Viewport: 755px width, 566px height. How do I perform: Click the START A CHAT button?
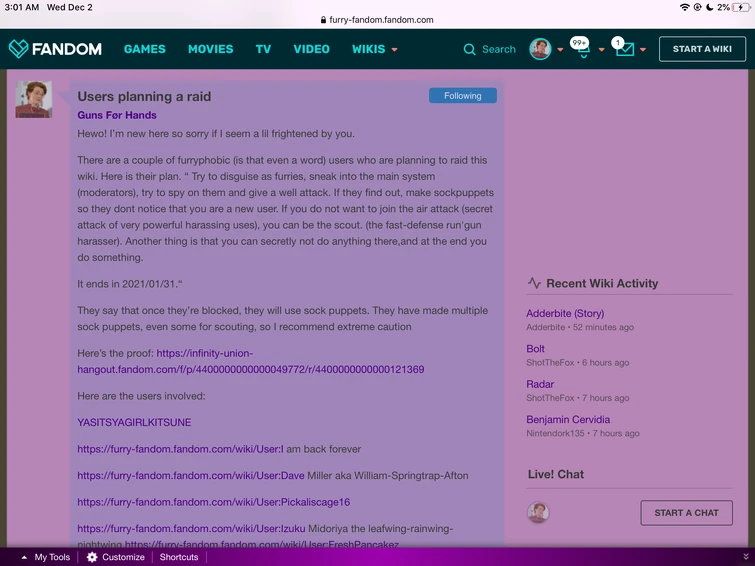click(687, 513)
